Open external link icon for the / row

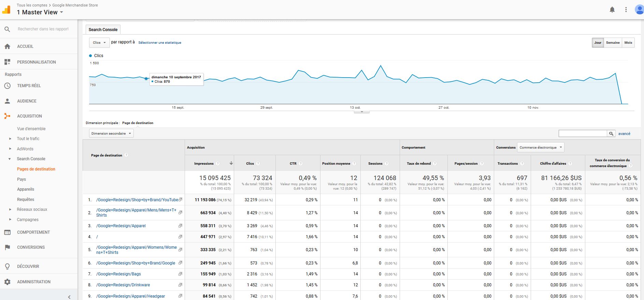pos(181,236)
